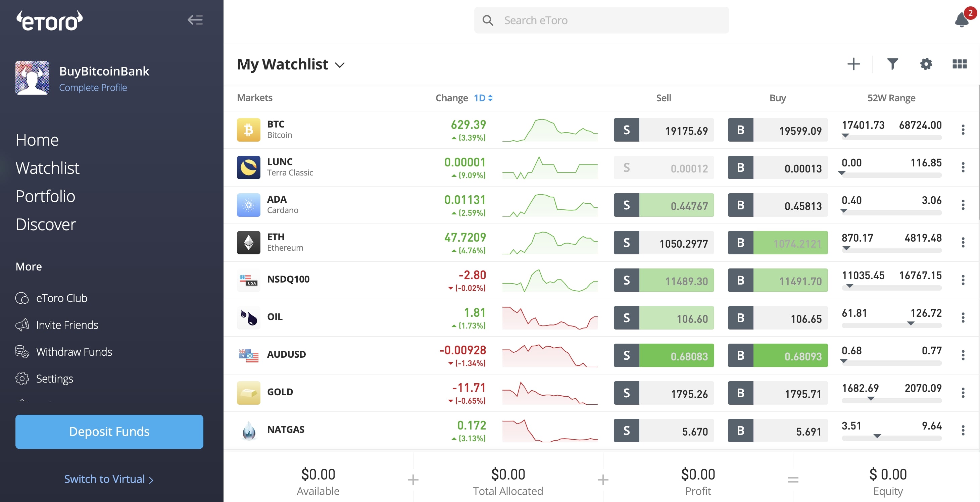
Task: Open Settings in sidebar
Action: (x=44, y=379)
